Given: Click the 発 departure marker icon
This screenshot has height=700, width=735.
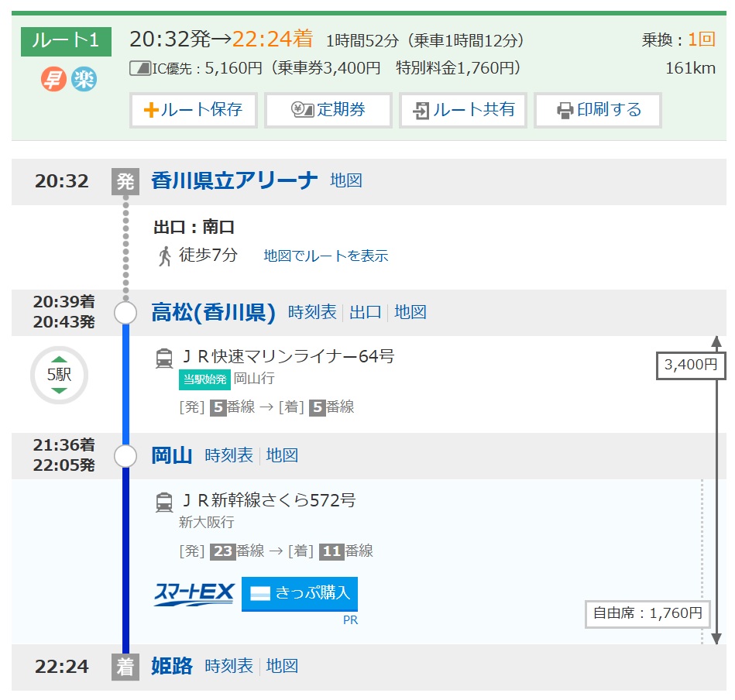Looking at the screenshot, I should pos(125,181).
